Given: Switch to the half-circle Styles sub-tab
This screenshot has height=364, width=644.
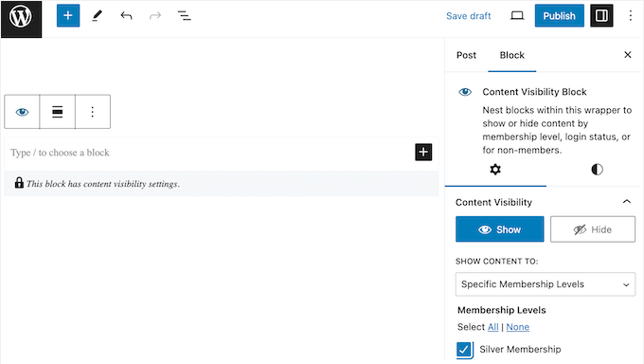Looking at the screenshot, I should [x=597, y=170].
